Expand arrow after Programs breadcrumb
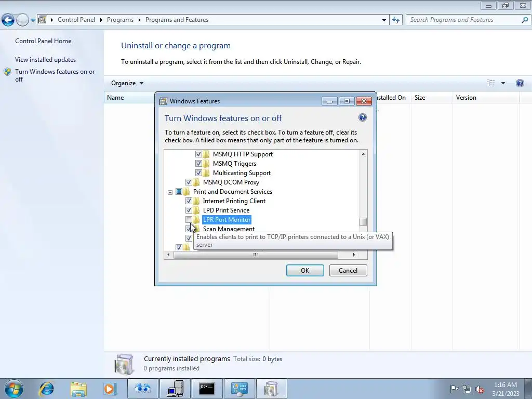Viewport: 532px width, 399px height. [x=139, y=20]
